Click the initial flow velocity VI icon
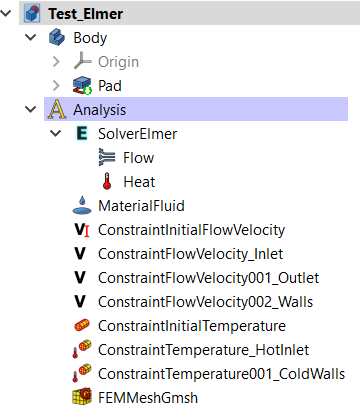 [82, 230]
